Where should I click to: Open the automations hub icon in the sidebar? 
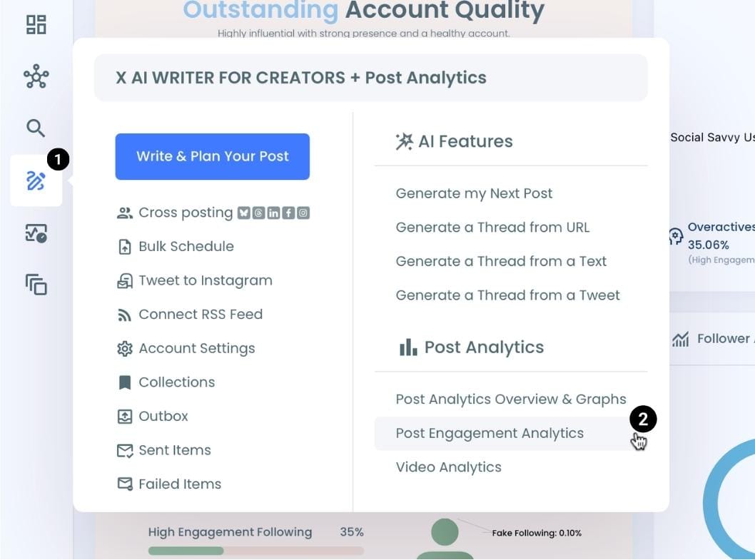(x=35, y=76)
